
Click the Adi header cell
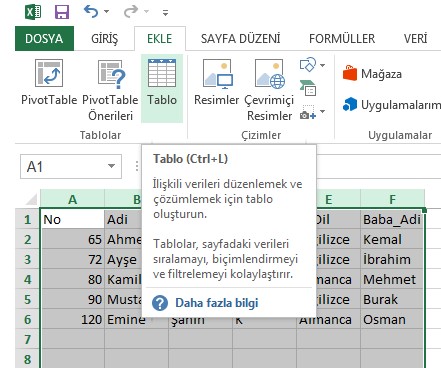coord(123,219)
